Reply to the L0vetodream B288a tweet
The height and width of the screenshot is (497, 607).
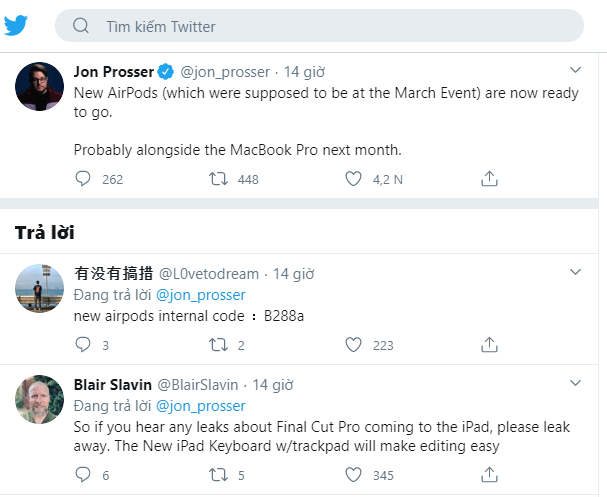(x=82, y=344)
